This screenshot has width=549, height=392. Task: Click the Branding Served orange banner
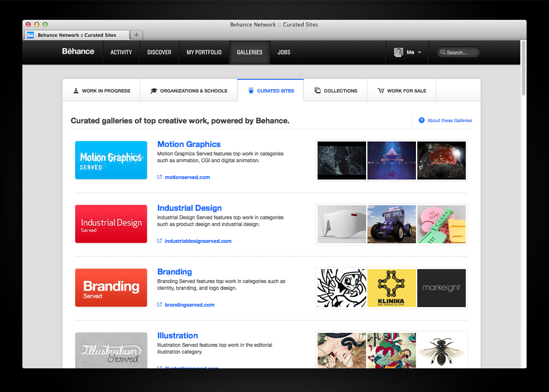point(111,288)
